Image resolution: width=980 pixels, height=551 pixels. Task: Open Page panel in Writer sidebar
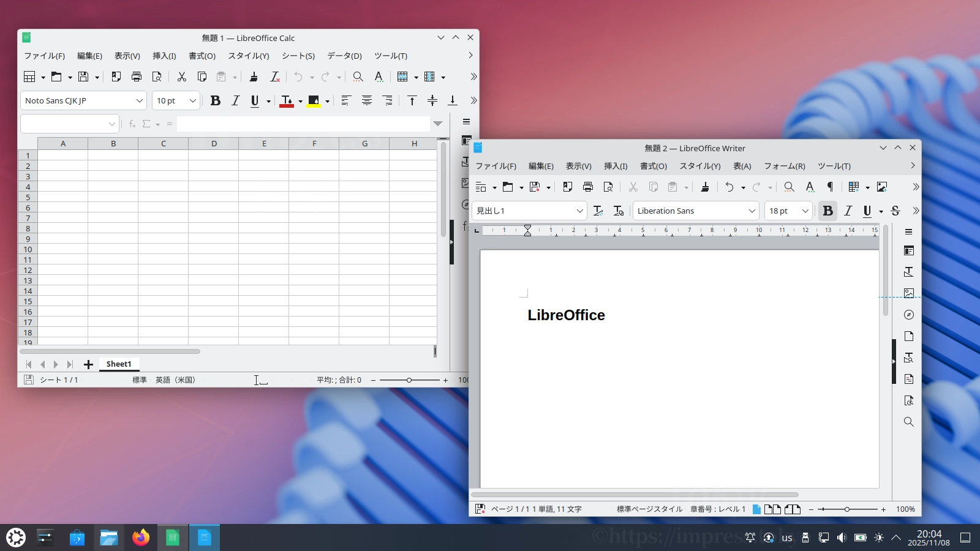909,336
